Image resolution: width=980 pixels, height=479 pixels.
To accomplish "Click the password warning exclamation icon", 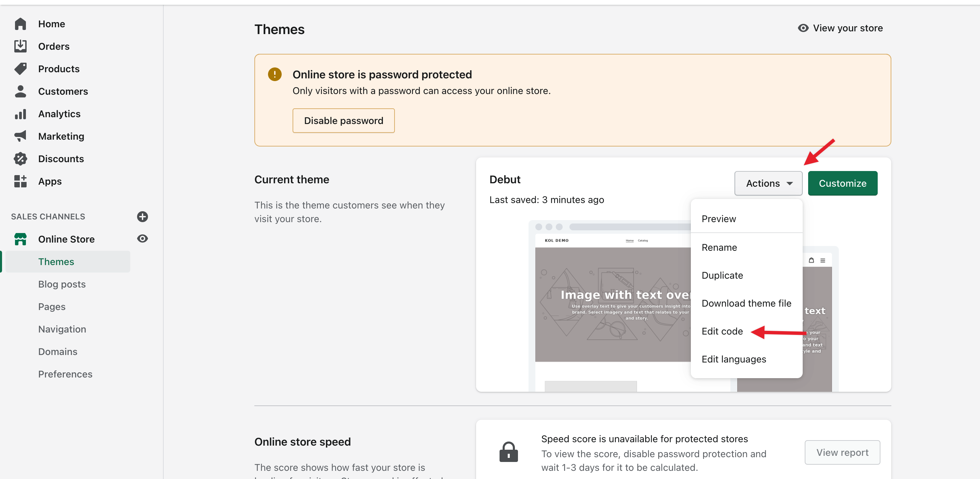I will point(275,74).
